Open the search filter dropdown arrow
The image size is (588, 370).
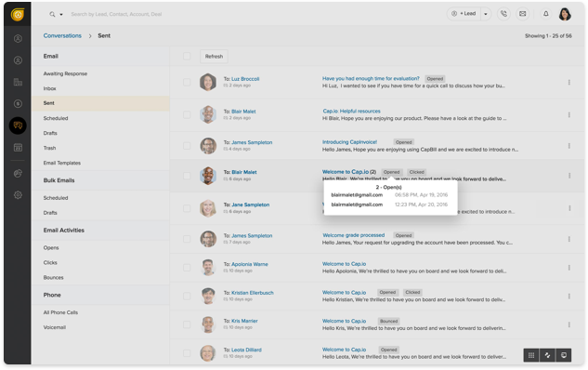coord(61,15)
